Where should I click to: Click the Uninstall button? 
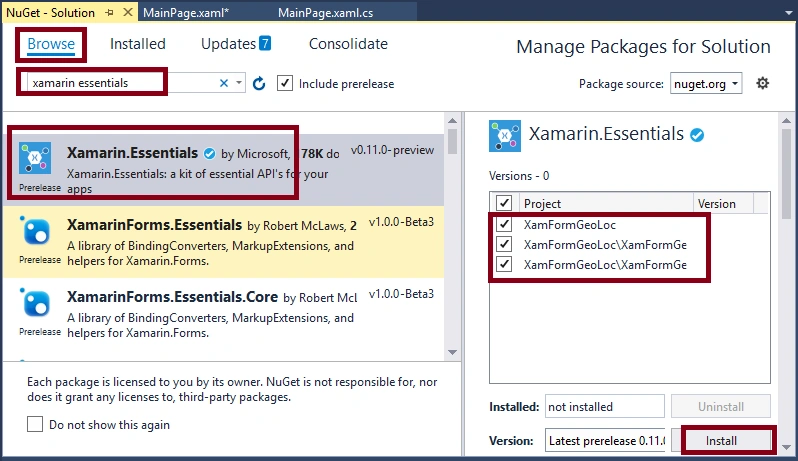(721, 407)
